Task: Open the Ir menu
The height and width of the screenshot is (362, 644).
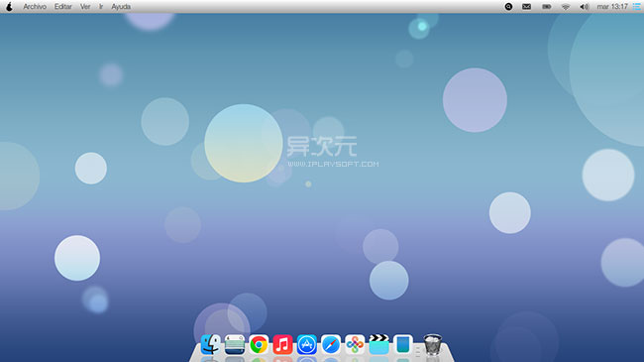Action: click(x=101, y=7)
